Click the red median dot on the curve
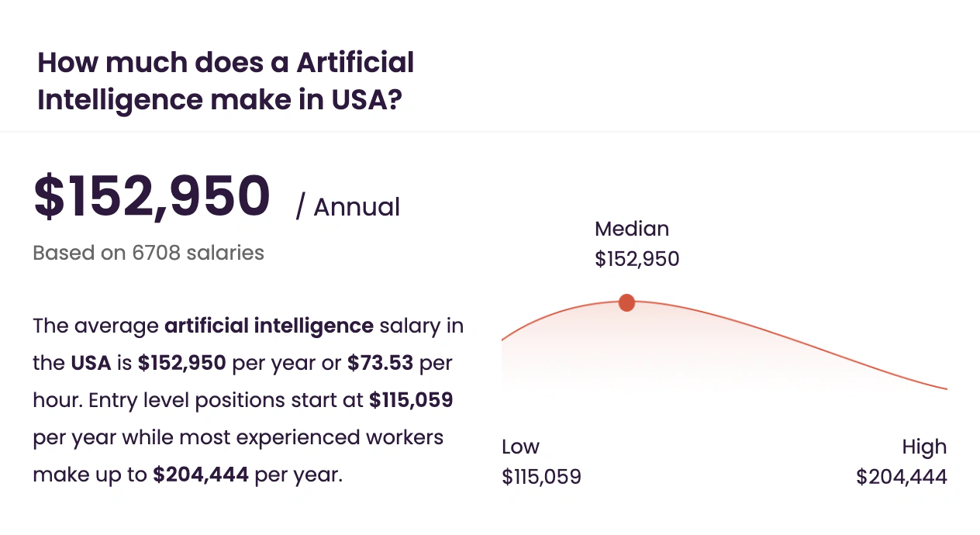The image size is (980, 535). click(626, 303)
